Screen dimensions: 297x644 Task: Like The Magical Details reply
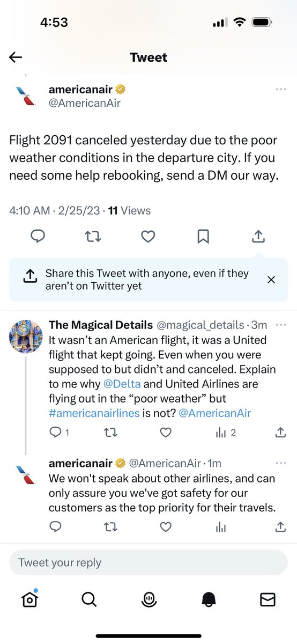[166, 433]
